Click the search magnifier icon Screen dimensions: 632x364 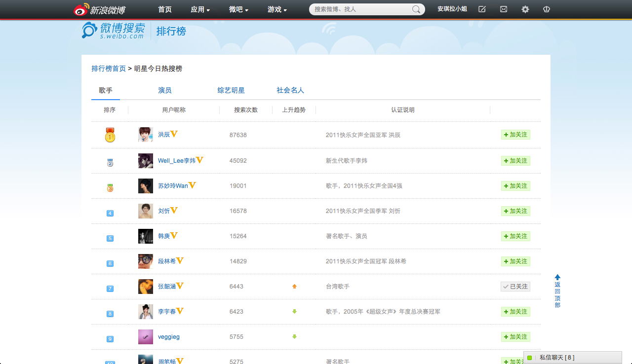click(416, 9)
